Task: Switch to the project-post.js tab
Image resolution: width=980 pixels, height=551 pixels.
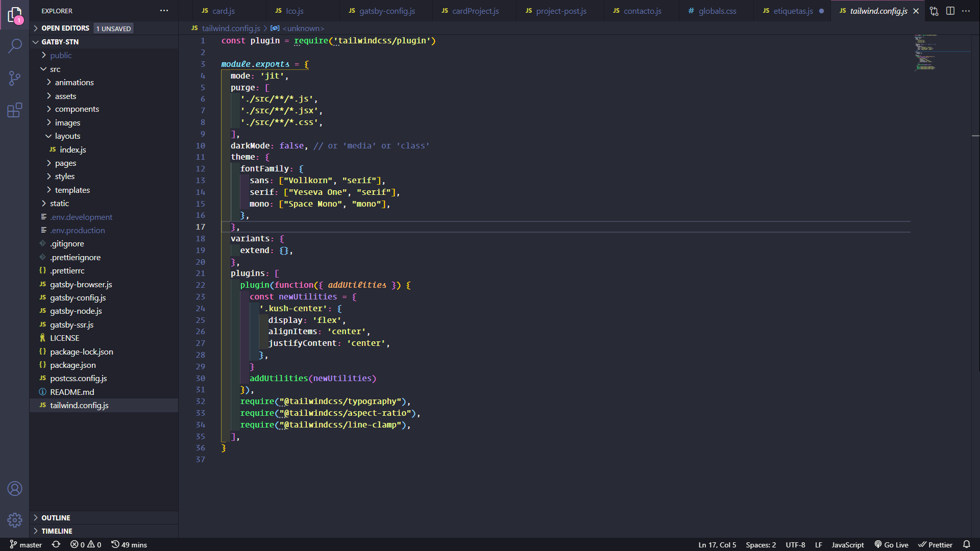Action: click(x=560, y=11)
